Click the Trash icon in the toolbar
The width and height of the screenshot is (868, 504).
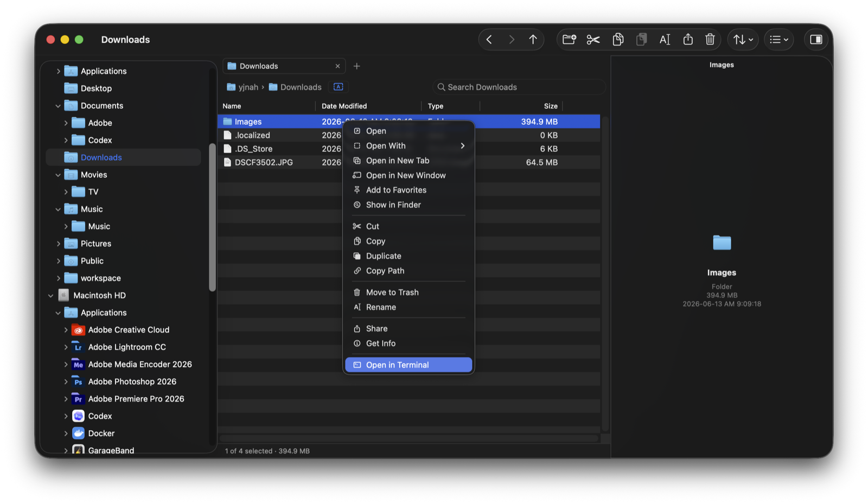(710, 40)
